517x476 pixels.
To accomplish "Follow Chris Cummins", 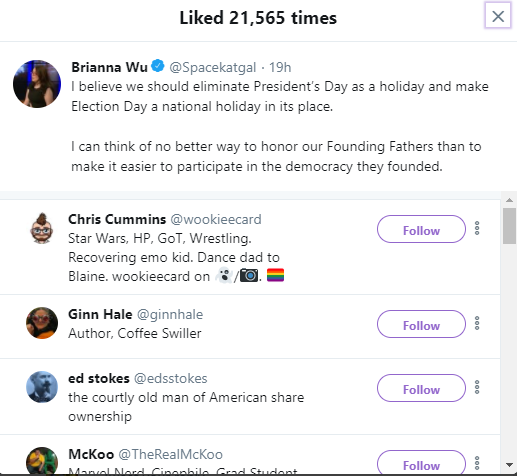I will pyautogui.click(x=421, y=229).
